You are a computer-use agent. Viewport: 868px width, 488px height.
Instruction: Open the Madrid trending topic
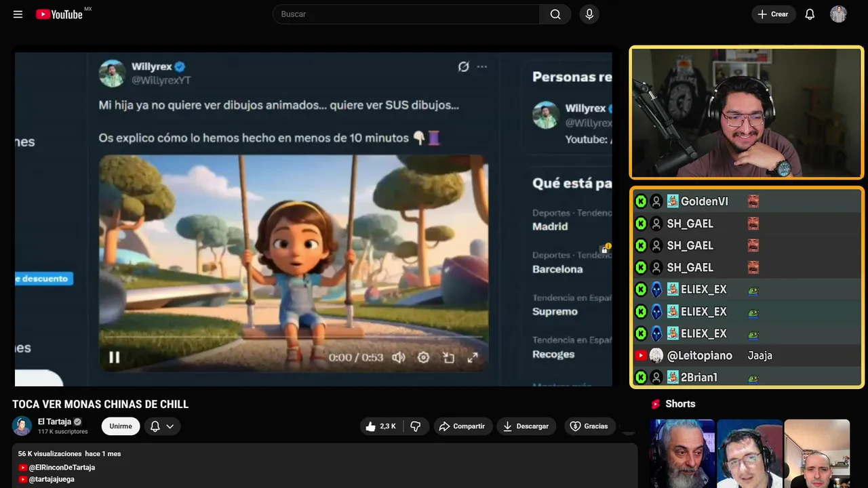(x=550, y=226)
